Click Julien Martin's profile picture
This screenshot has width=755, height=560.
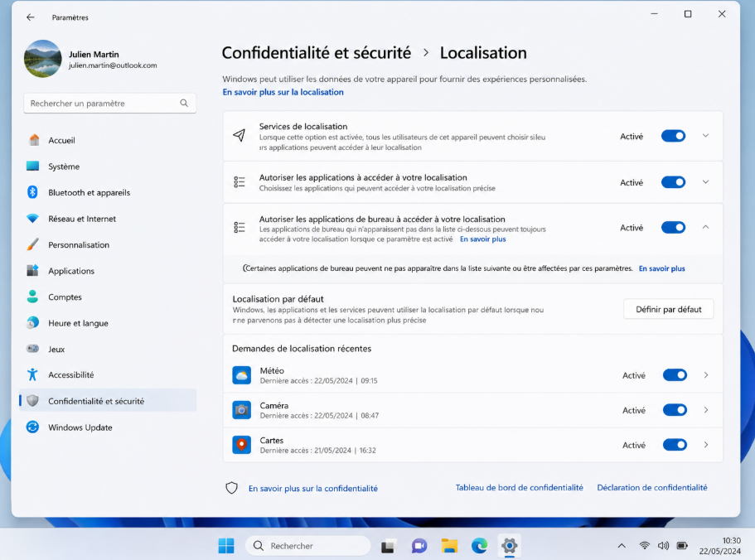pyautogui.click(x=43, y=59)
